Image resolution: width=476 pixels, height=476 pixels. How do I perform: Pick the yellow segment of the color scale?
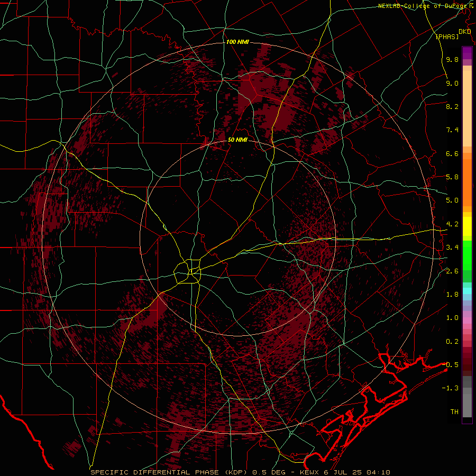point(467,226)
